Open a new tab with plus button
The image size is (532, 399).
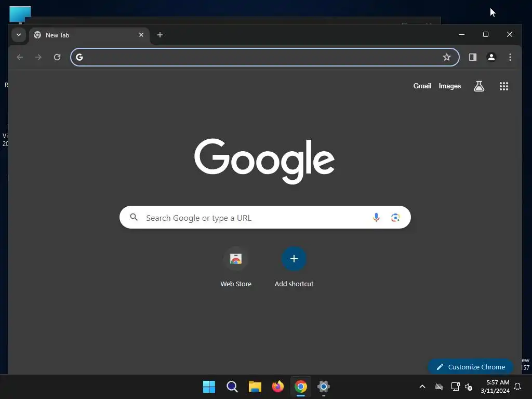(x=160, y=35)
